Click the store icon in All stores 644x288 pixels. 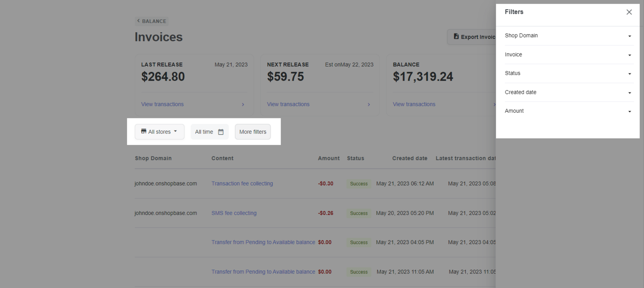(144, 131)
